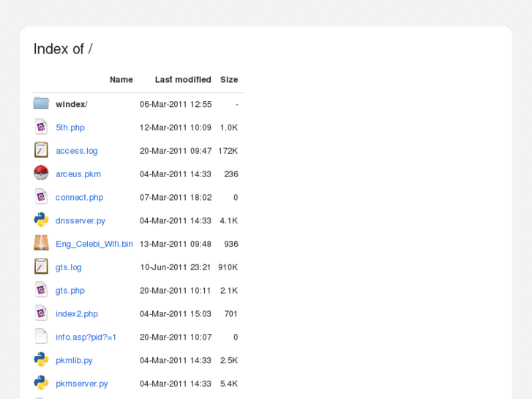Click the package icon beside Eng_Celebi_Wifi.bin

click(41, 243)
